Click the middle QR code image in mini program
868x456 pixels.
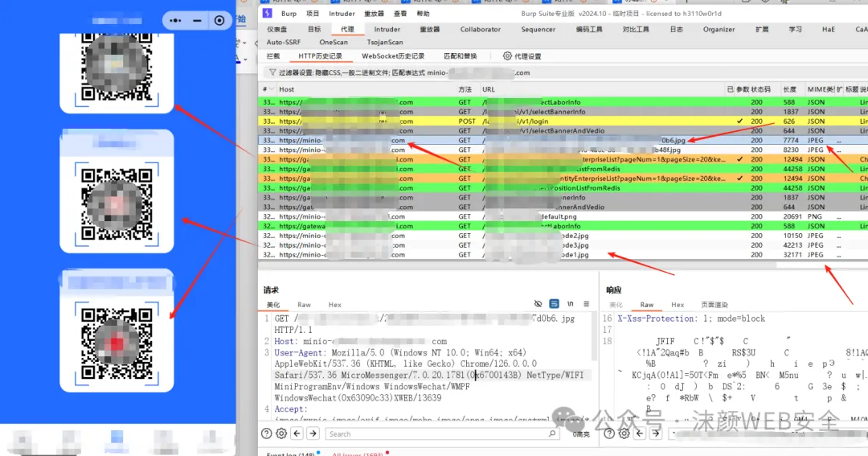pyautogui.click(x=117, y=204)
